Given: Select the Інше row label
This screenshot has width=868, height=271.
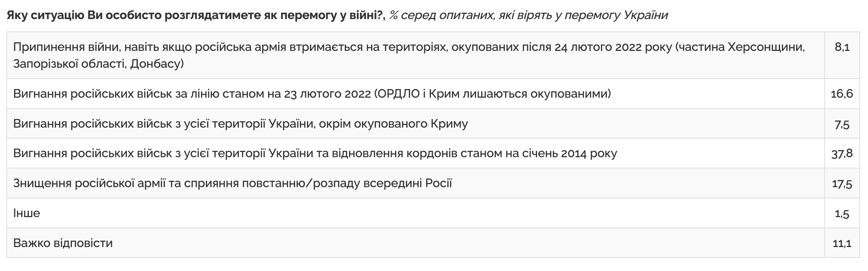Looking at the screenshot, I should 27,213.
